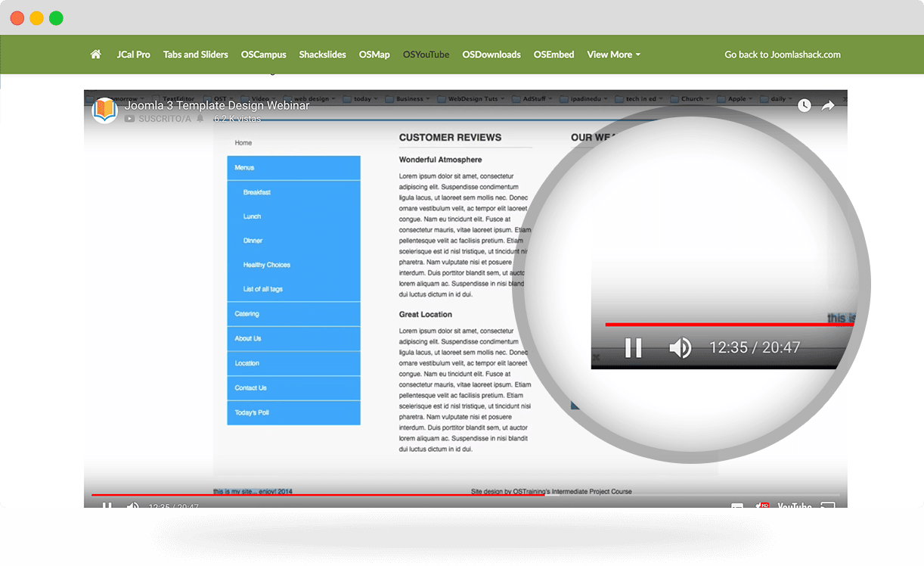Select Catering in the blue sidebar
The height and width of the screenshot is (566, 924).
pos(293,314)
